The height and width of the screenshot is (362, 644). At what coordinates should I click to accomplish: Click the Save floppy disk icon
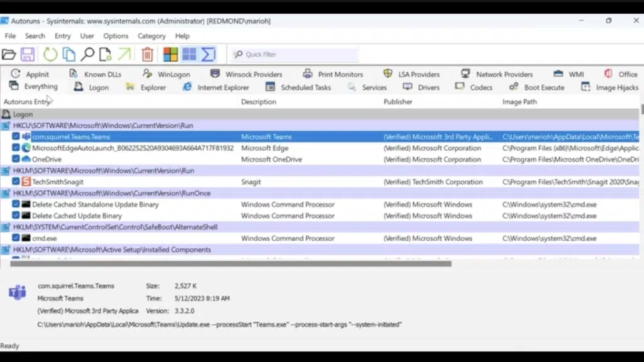point(28,55)
